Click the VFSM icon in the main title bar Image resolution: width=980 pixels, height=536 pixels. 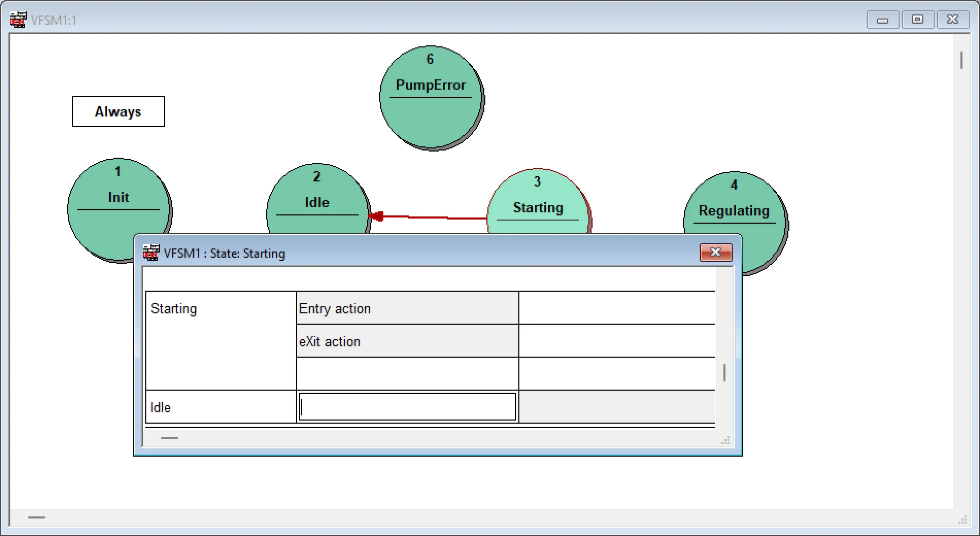pos(18,20)
